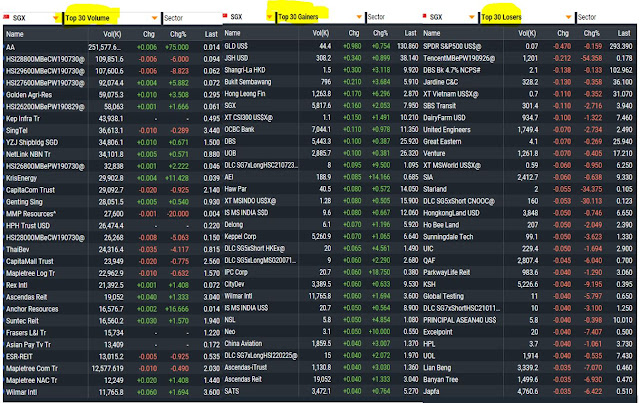Select Haw Par row

click(322, 189)
